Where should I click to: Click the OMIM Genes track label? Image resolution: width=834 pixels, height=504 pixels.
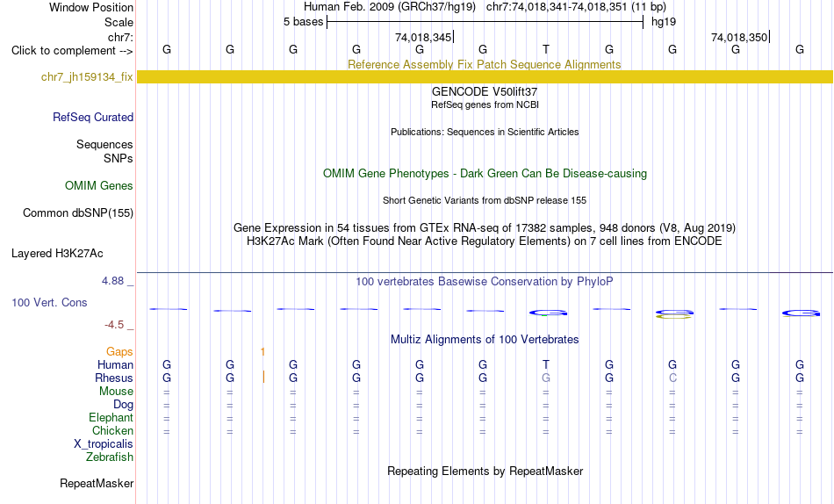coord(99,186)
